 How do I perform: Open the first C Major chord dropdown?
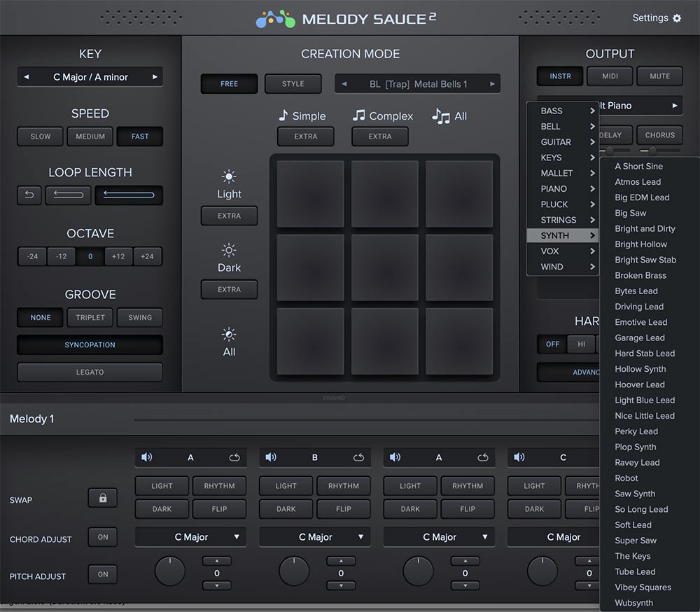pyautogui.click(x=190, y=536)
